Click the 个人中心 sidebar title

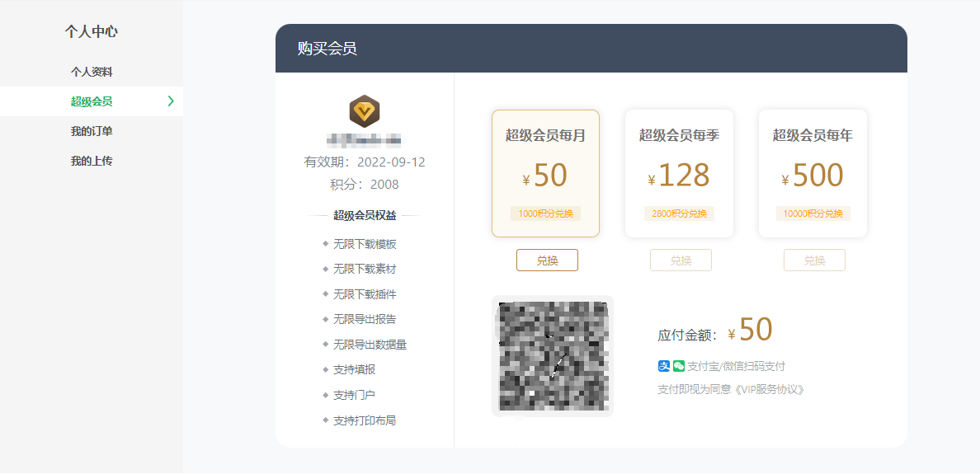(x=92, y=31)
